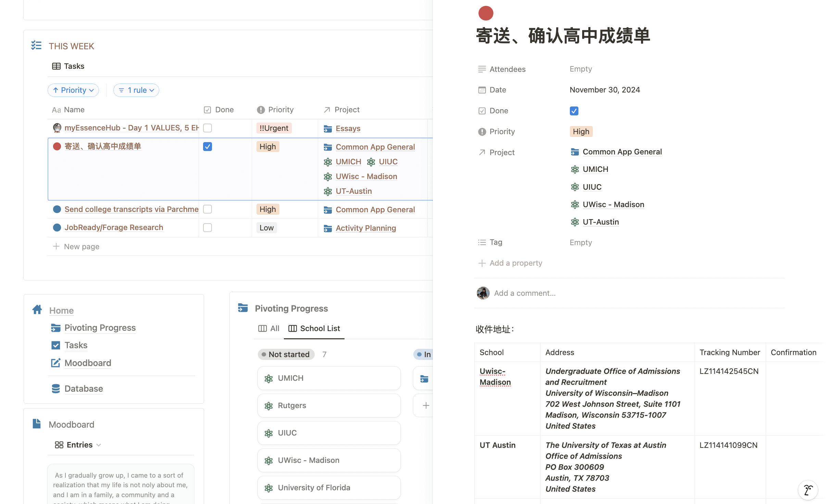Open the UT-Austin project link in properties

601,222
